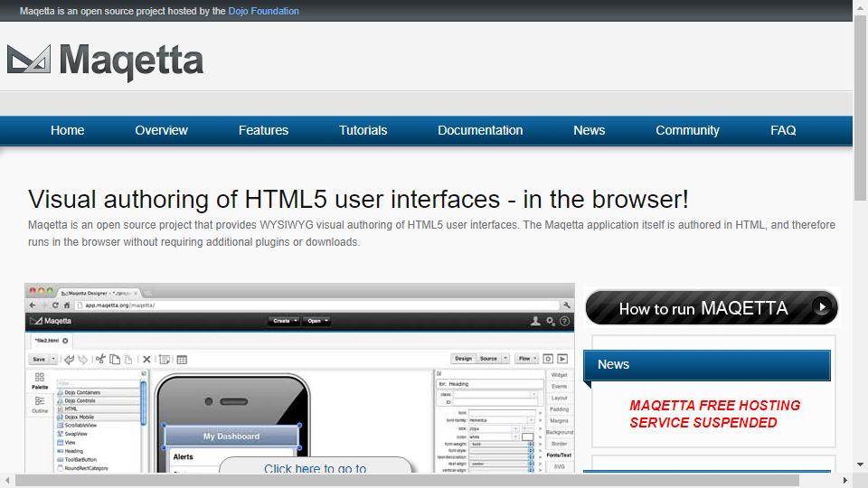Close the file2.html tab in the designer screenshot
Screen dimensions: 868x488
[x=65, y=341]
